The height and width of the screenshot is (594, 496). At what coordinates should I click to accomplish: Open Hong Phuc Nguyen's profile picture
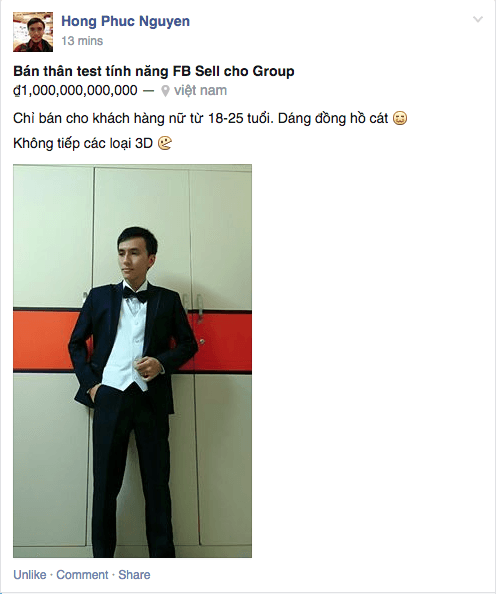click(x=33, y=32)
